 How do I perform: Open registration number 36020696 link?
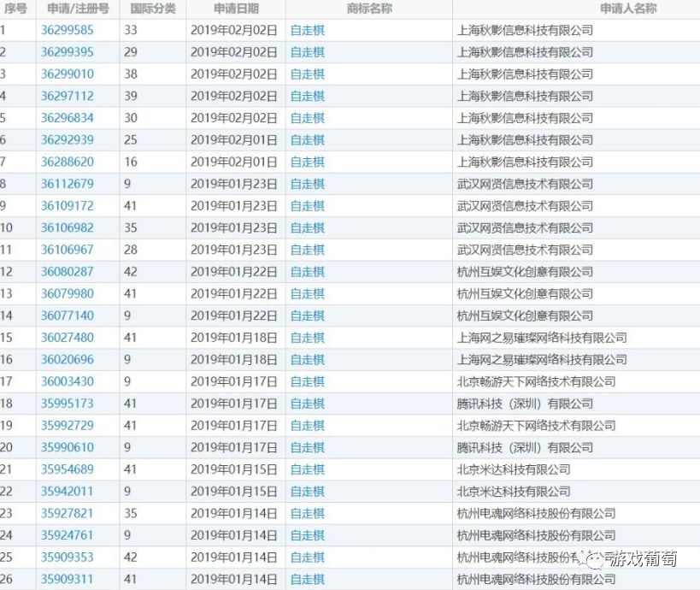(x=68, y=359)
